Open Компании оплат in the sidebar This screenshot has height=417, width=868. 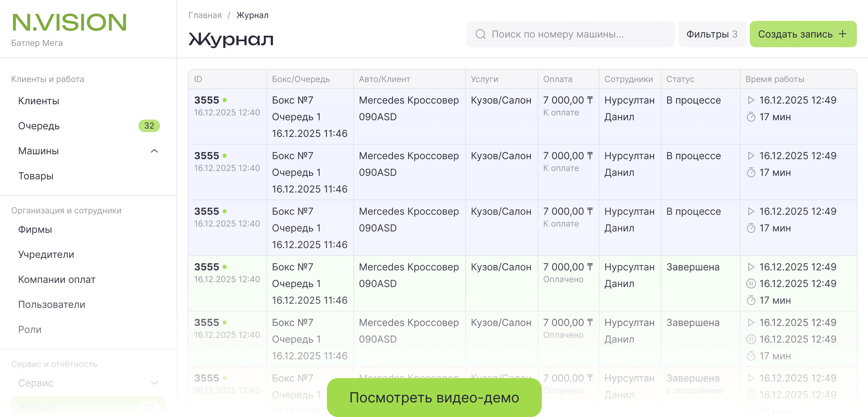point(57,280)
